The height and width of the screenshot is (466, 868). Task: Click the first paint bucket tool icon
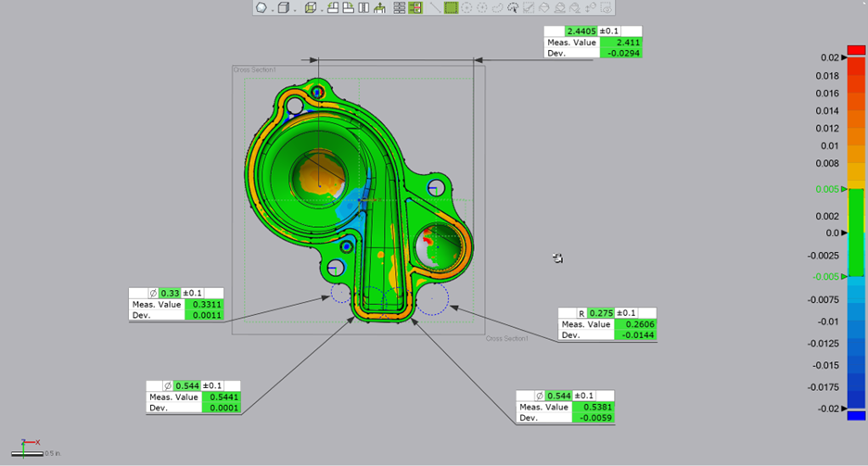[x=544, y=7]
